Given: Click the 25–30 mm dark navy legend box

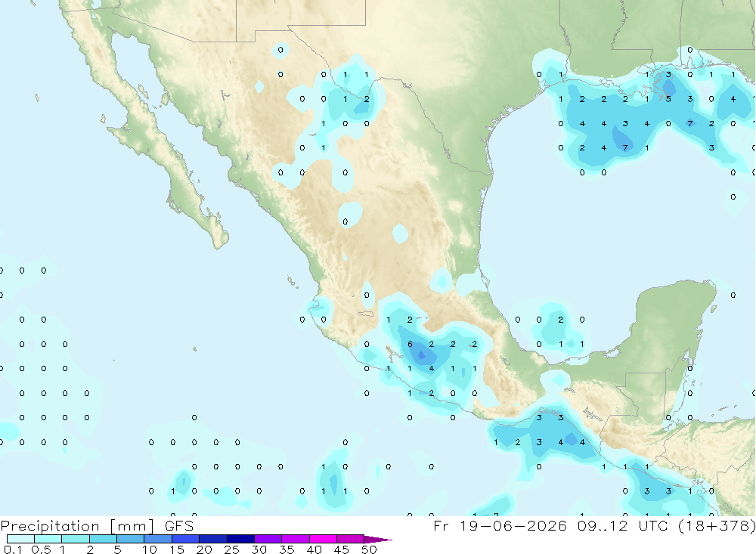Looking at the screenshot, I should pos(240,539).
